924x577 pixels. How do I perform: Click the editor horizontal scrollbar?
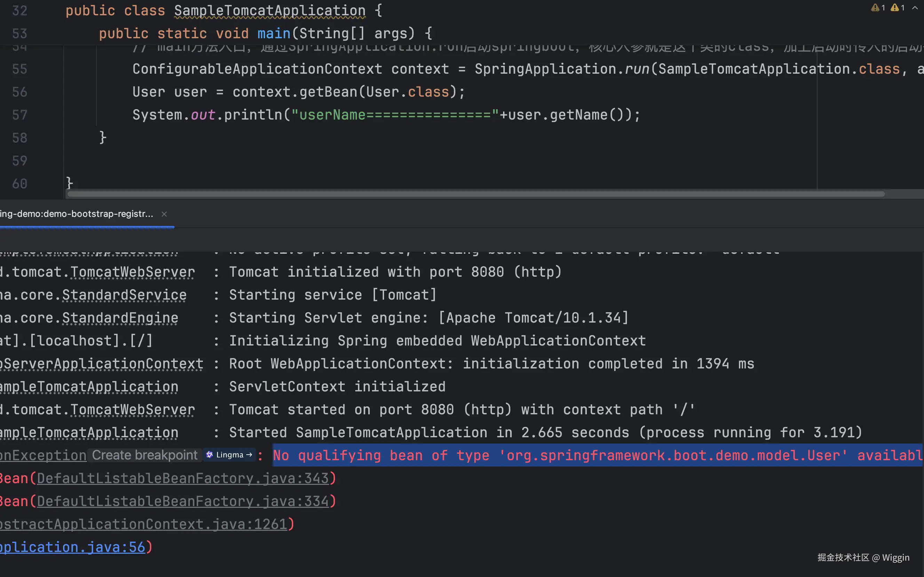point(475,194)
